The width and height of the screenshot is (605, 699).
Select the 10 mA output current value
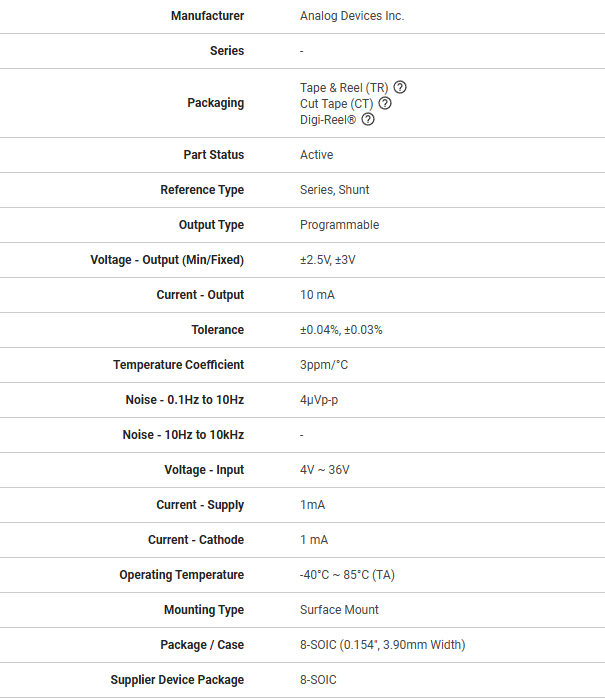tap(318, 295)
